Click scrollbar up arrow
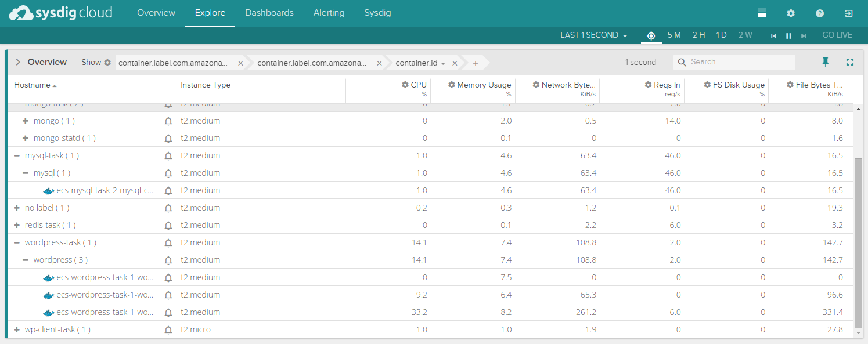 (859, 108)
